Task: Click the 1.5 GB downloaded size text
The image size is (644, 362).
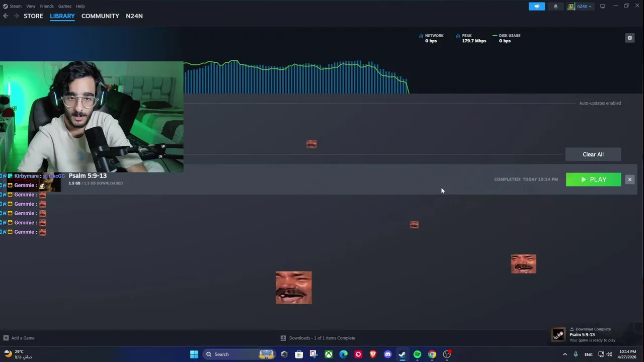Action: 96,183
